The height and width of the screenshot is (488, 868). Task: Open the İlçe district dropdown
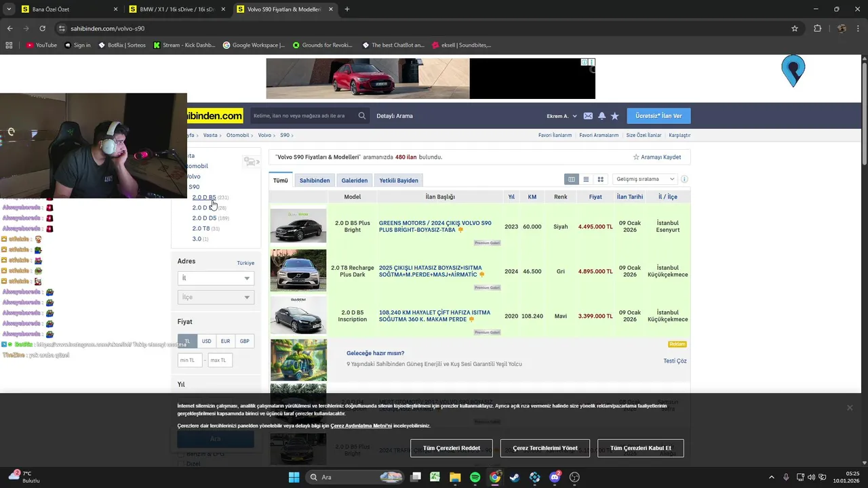click(216, 297)
